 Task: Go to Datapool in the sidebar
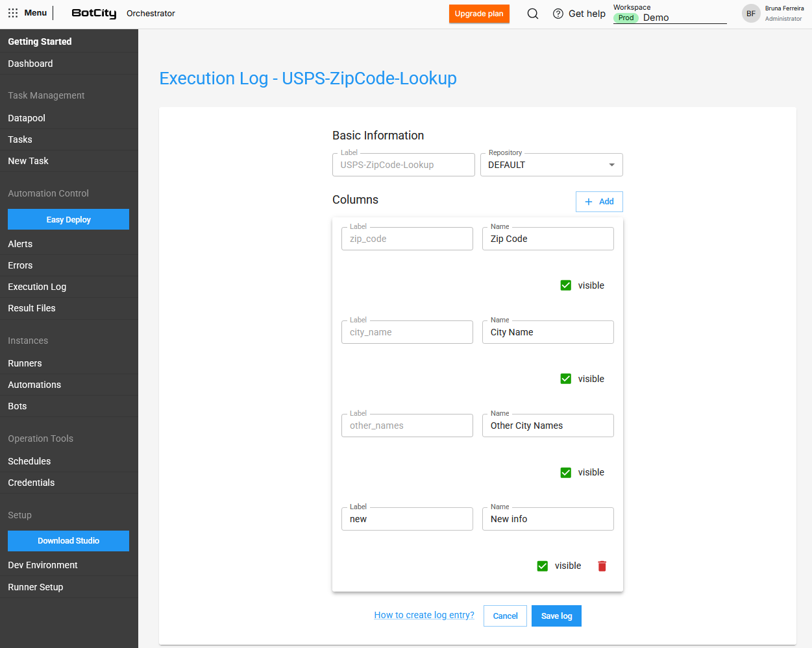click(27, 118)
